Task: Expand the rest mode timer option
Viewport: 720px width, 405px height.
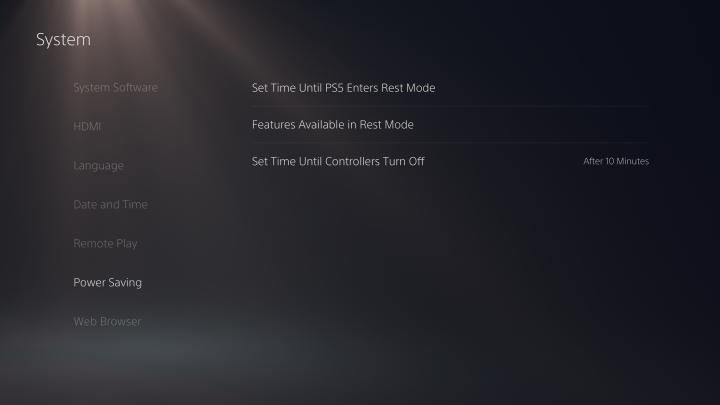Action: point(450,88)
